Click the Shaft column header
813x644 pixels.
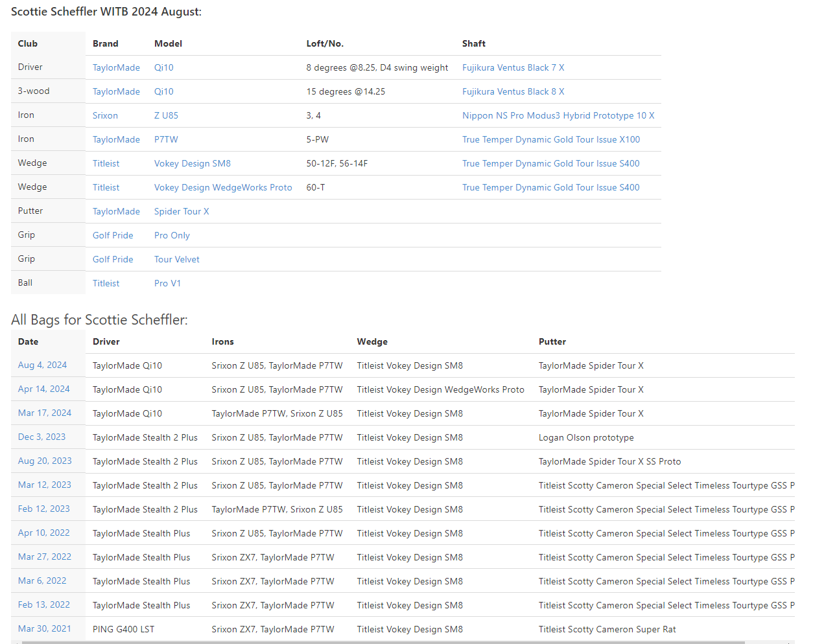pos(474,43)
